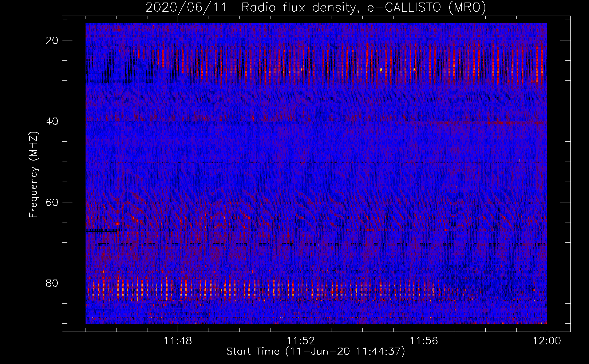Viewport: 589px width, 364px height.
Task: Click the 11:52 time tick label
Action: point(301,341)
